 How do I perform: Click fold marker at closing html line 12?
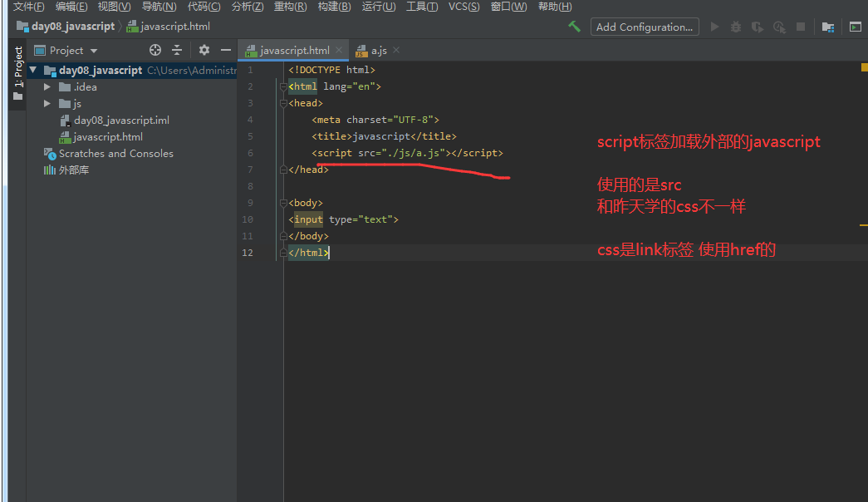click(x=283, y=253)
